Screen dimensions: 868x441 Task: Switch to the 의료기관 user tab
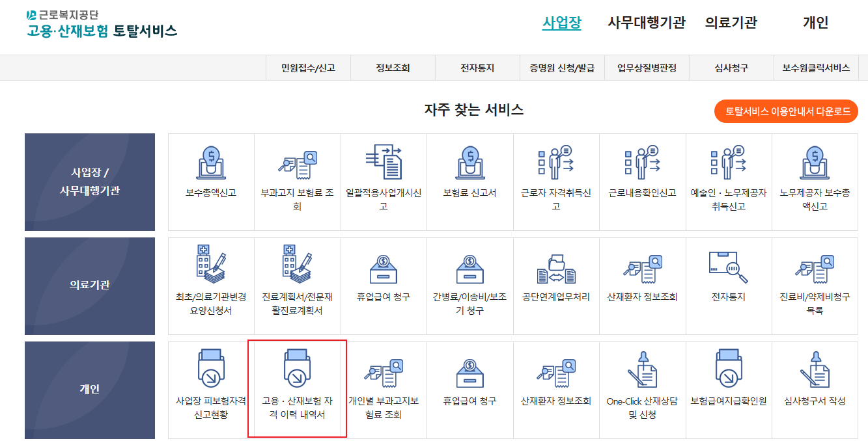coord(725,22)
